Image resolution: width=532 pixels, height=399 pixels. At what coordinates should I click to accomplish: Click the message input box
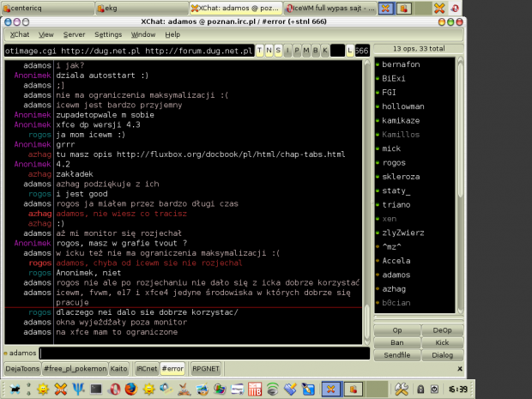click(204, 354)
